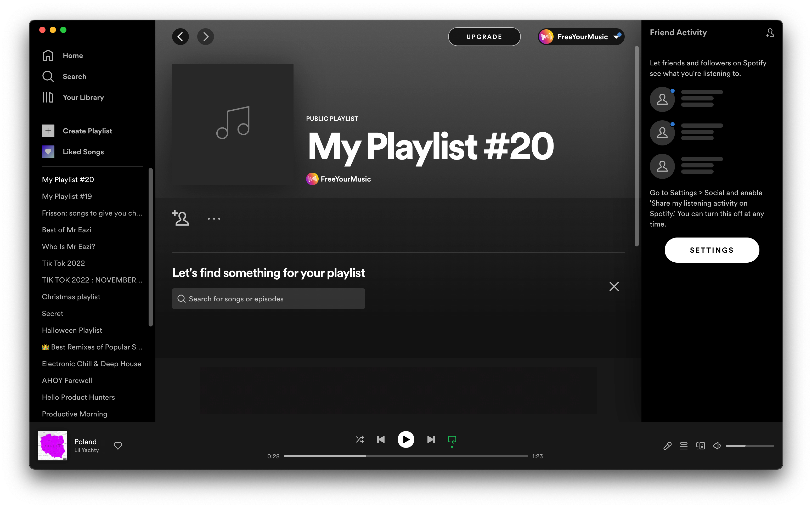812x508 pixels.
Task: Open Liked Songs heart icon
Action: (48, 151)
